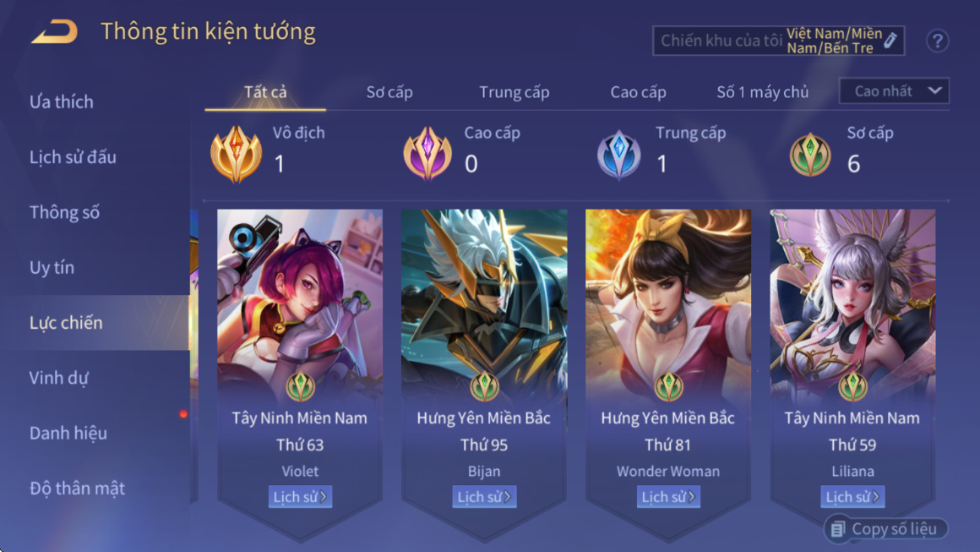Select the Sơ cấp green badge icon

[x=810, y=155]
